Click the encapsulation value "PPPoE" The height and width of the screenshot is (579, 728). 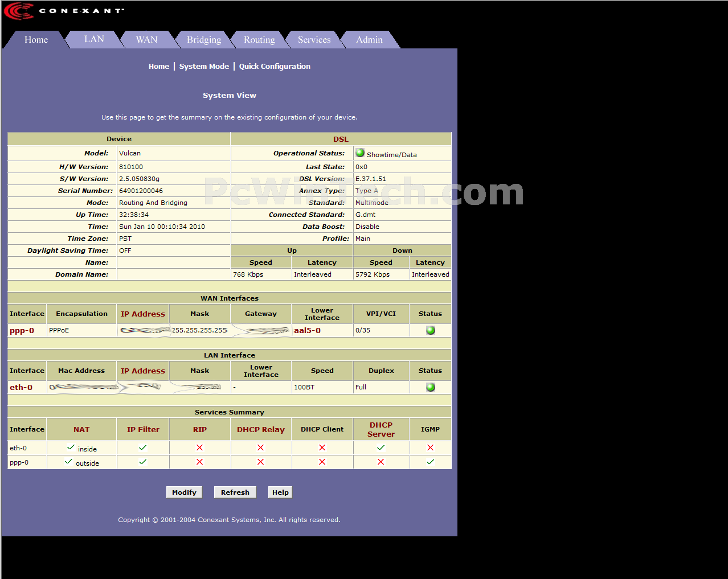coord(59,330)
